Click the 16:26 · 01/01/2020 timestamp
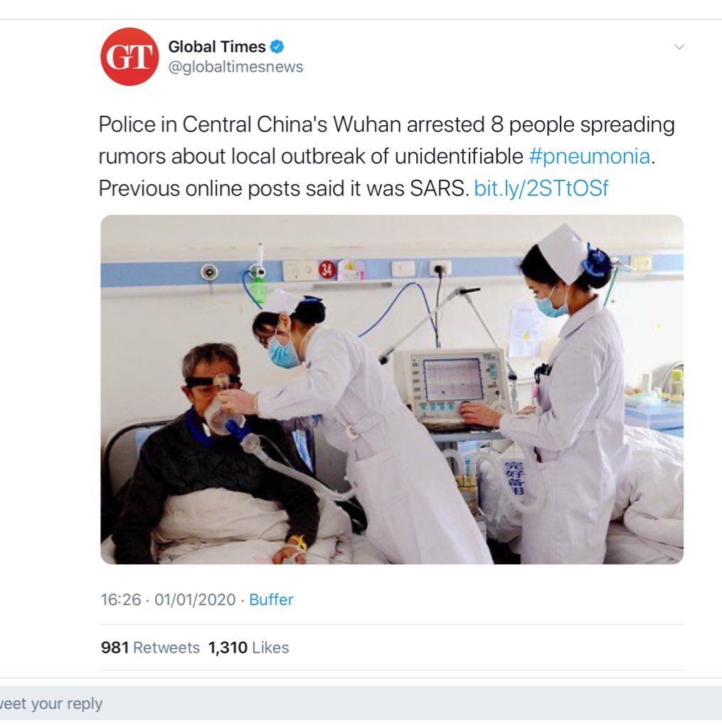 [168, 599]
